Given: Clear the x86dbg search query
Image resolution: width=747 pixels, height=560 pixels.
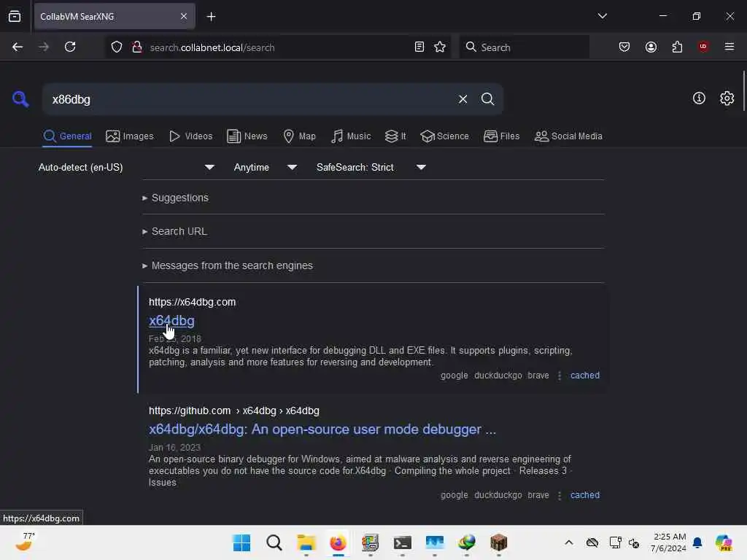Looking at the screenshot, I should click(x=462, y=99).
